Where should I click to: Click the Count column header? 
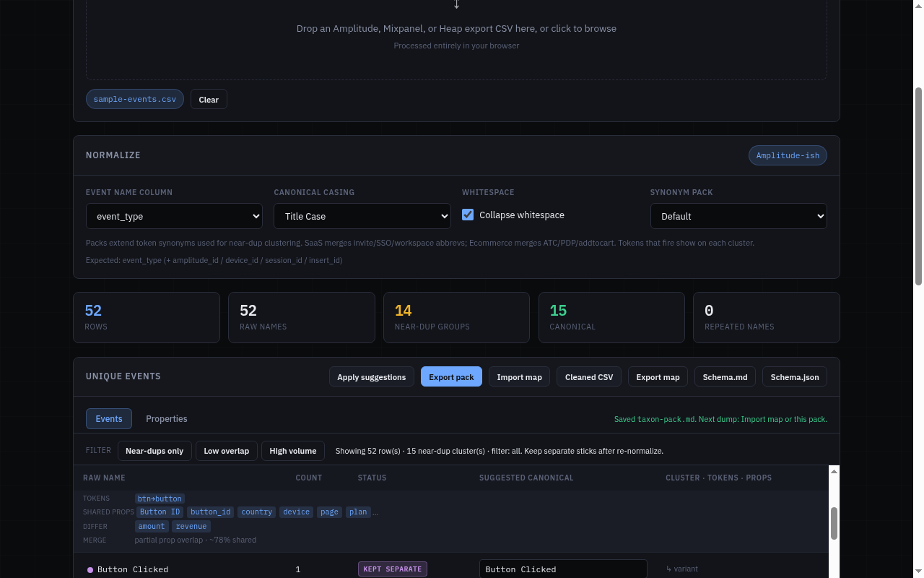(x=309, y=478)
